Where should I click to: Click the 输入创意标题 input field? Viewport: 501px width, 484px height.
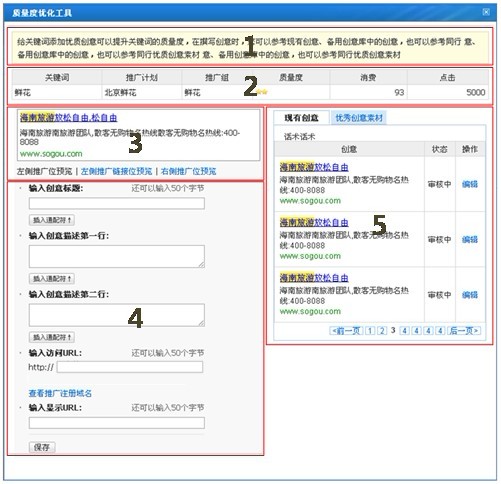117,203
